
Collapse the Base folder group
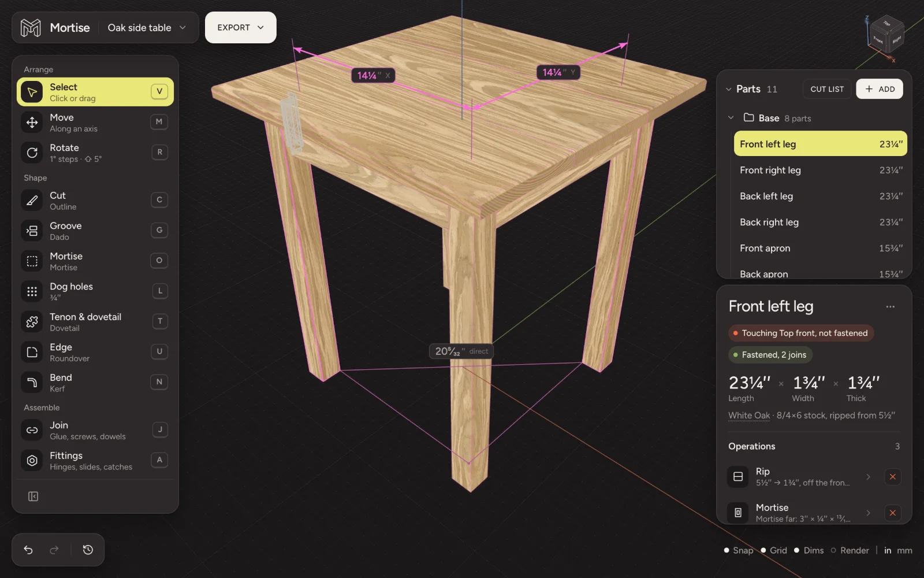coord(731,118)
